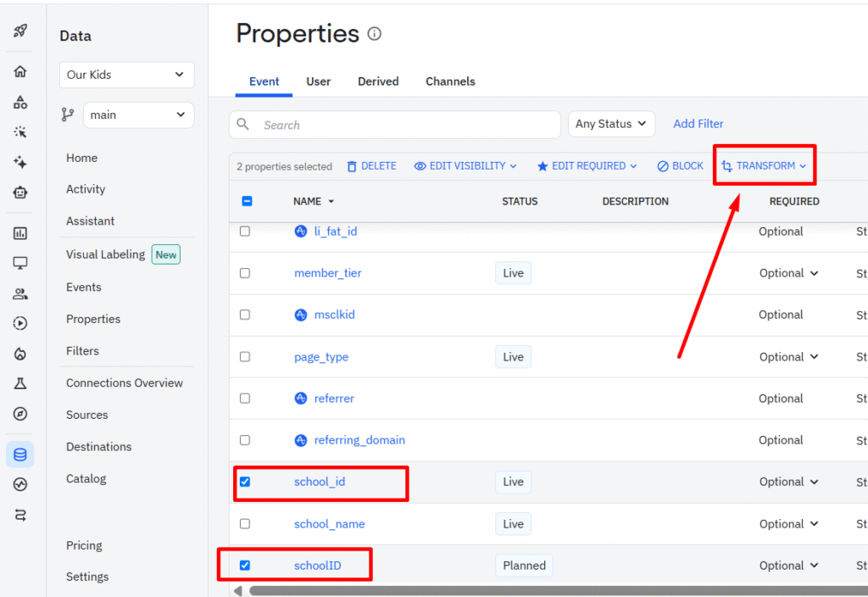Open the Our Kids project dropdown

coord(126,75)
